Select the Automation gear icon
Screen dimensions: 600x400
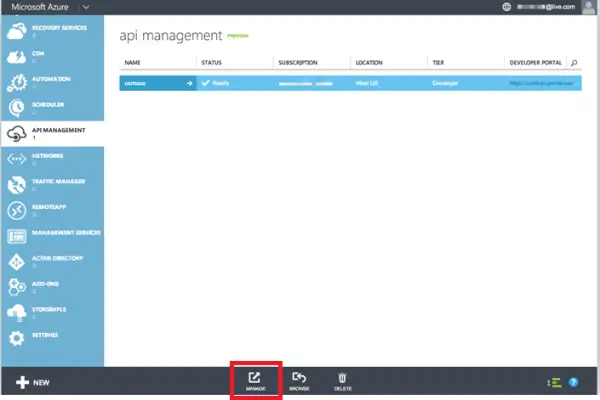pyautogui.click(x=16, y=83)
